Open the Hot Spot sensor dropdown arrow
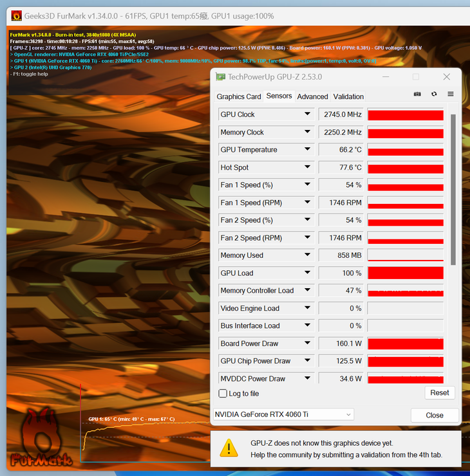The height and width of the screenshot is (476, 470). coord(308,167)
